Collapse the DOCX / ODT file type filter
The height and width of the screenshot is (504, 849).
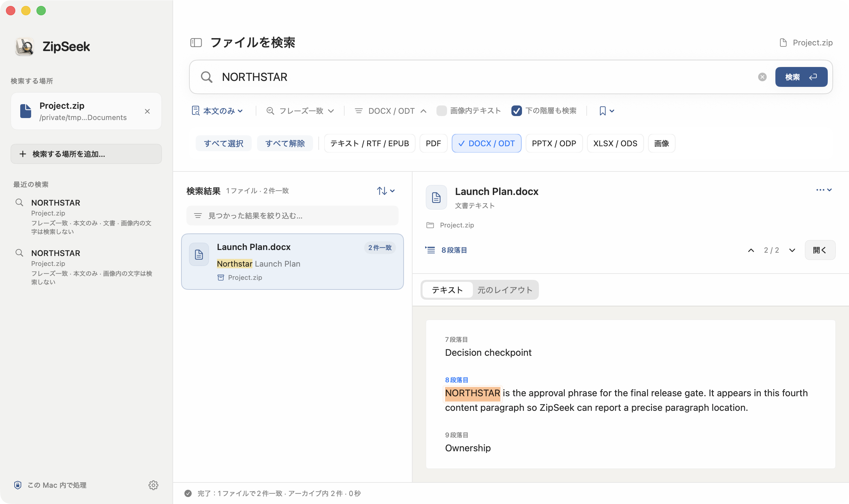390,111
